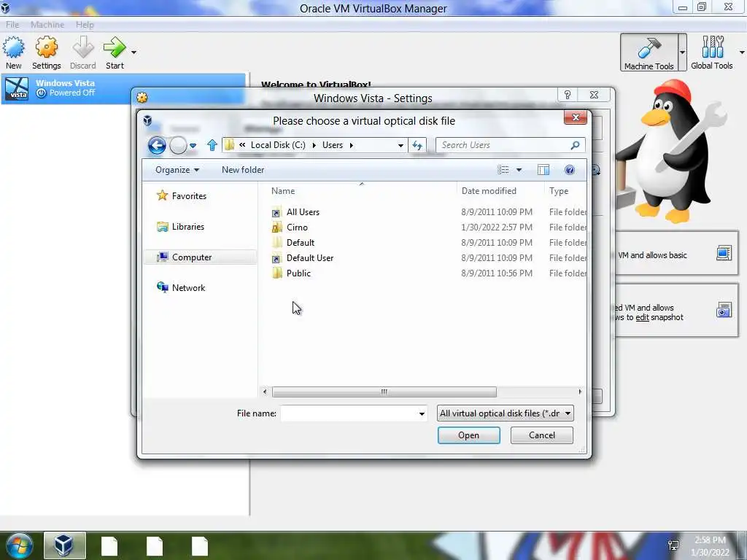Close the optical disk file dialog
The width and height of the screenshot is (747, 560).
point(576,117)
